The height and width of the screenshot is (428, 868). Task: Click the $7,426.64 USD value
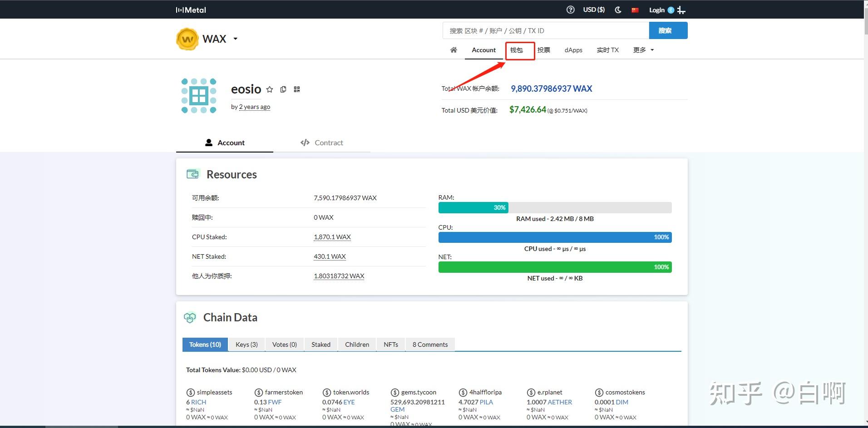click(528, 109)
